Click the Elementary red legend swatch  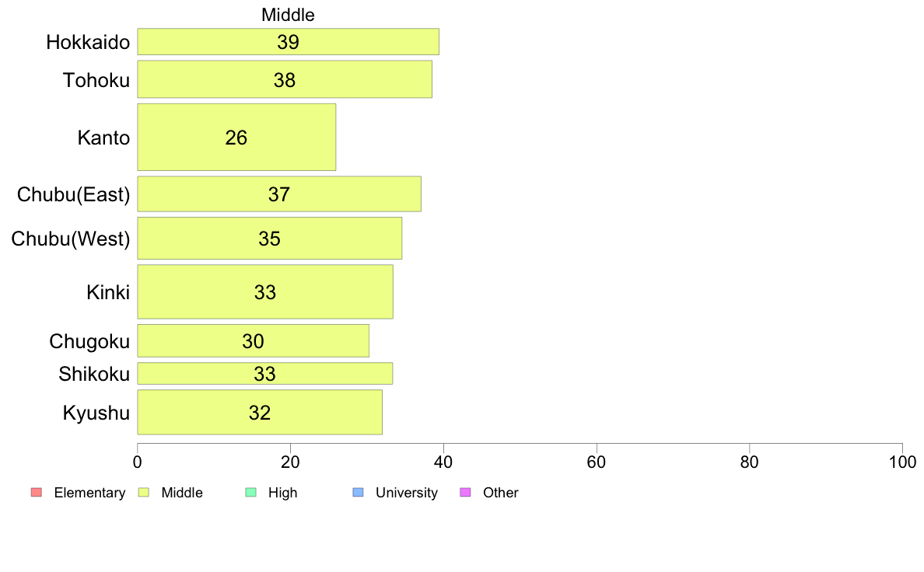(x=37, y=493)
